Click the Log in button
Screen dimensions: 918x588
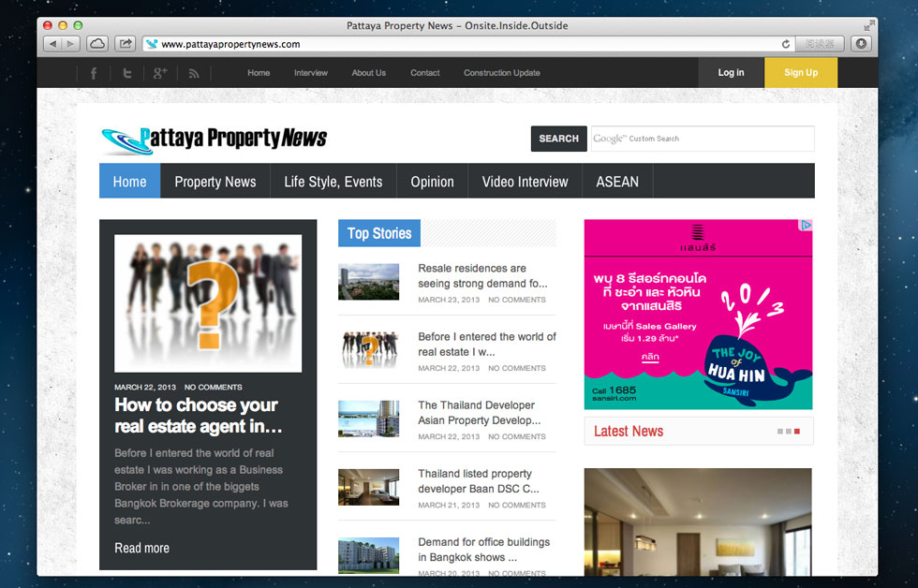pyautogui.click(x=732, y=72)
